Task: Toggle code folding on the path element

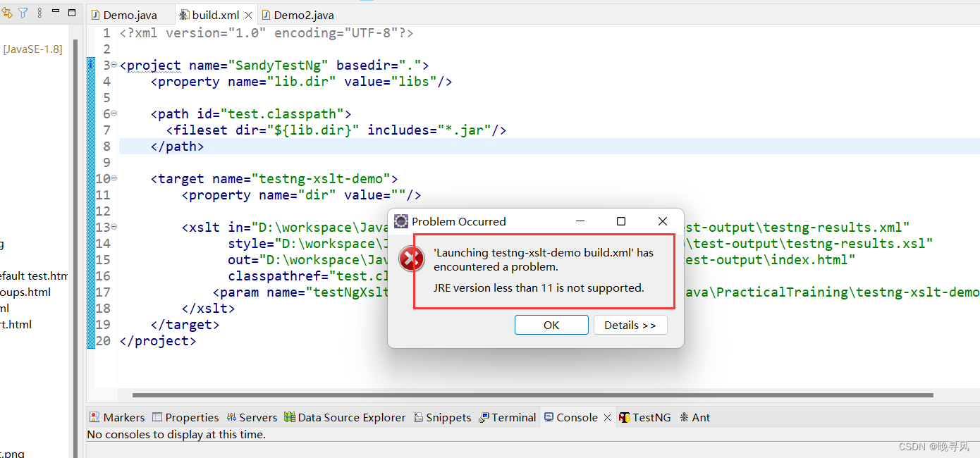Action: coord(113,113)
